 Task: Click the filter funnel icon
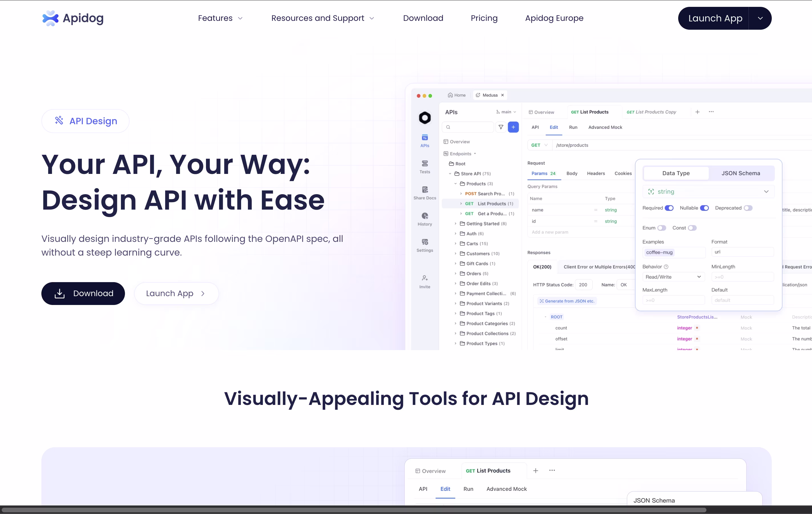(x=501, y=127)
